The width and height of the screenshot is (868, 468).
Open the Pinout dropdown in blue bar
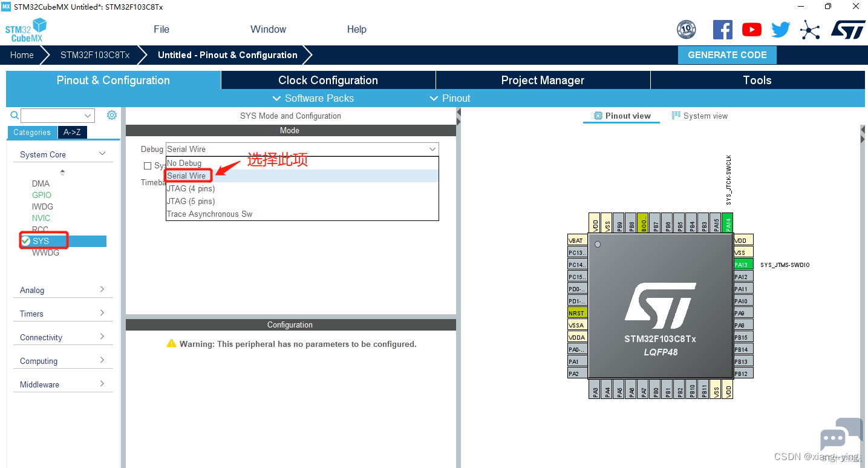(x=449, y=98)
